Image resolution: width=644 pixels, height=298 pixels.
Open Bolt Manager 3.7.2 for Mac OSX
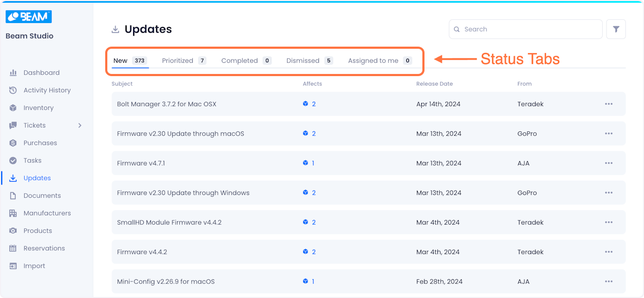coord(166,104)
